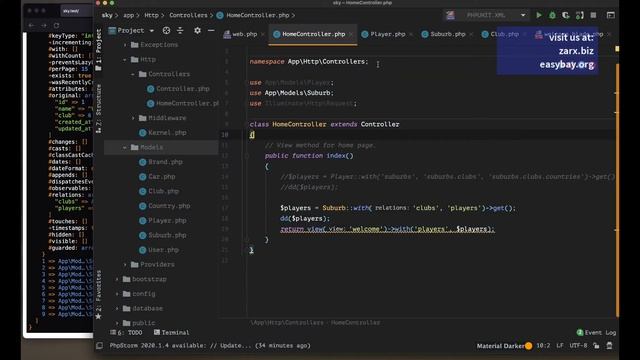
Task: Collapse the Controllers folder
Action: (x=133, y=74)
